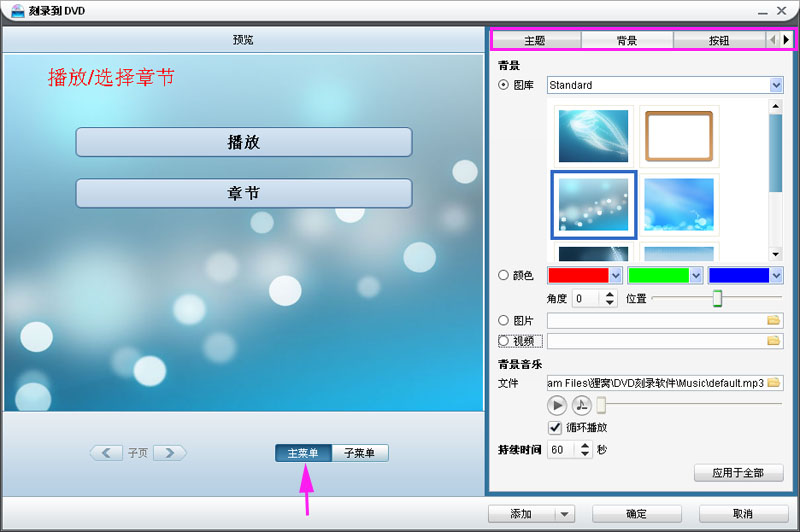The width and height of the screenshot is (800, 532).
Task: Select the 子菜单 view
Action: (x=360, y=453)
